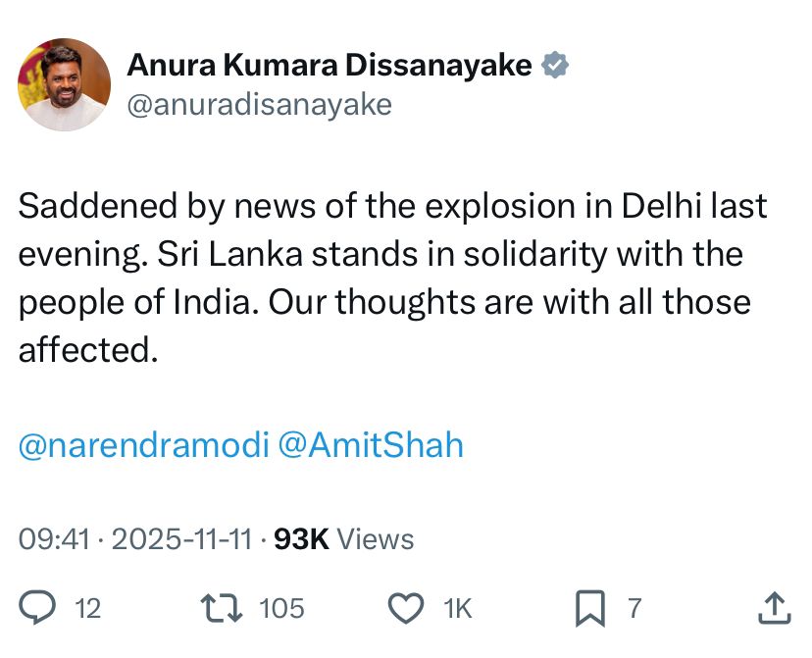Open Anura Kumara Dissanayake's profile picture
The image size is (812, 658).
(65, 84)
